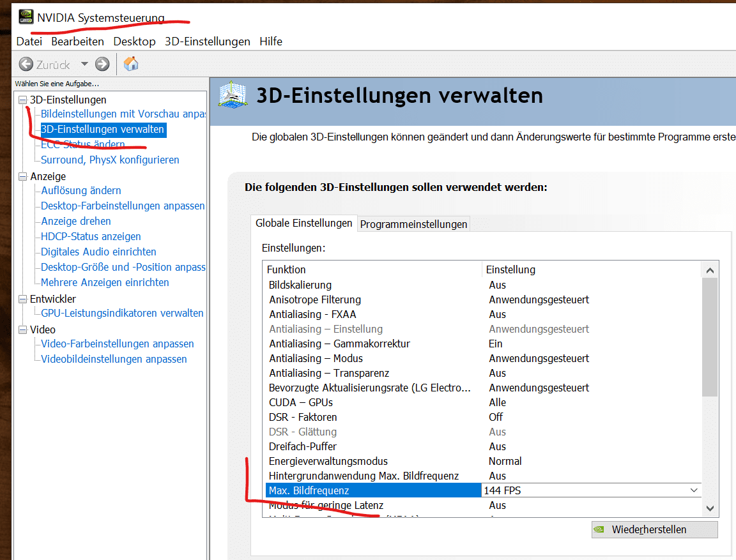The width and height of the screenshot is (736, 560).
Task: Select the Bildskalierung row
Action: point(484,285)
